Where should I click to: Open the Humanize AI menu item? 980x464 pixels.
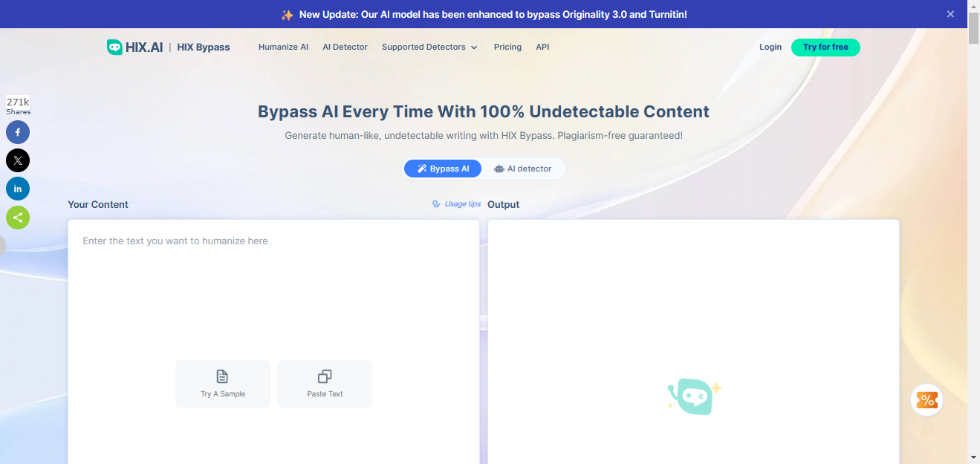(283, 47)
